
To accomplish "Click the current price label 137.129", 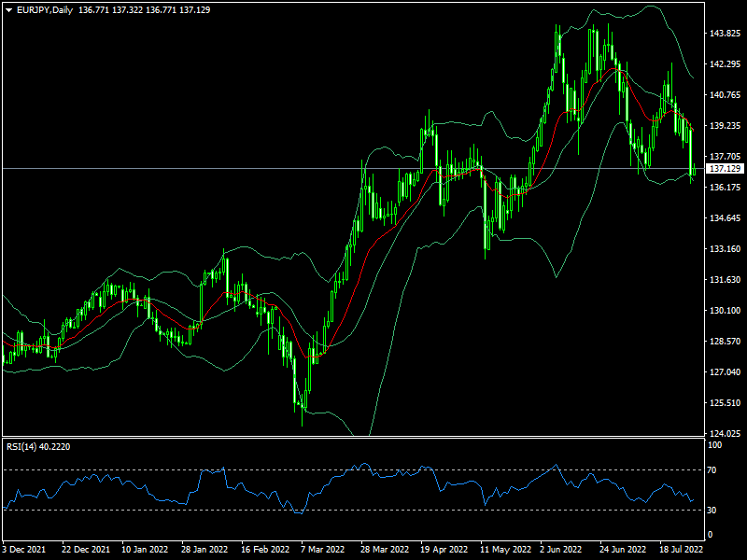I will pyautogui.click(x=725, y=169).
